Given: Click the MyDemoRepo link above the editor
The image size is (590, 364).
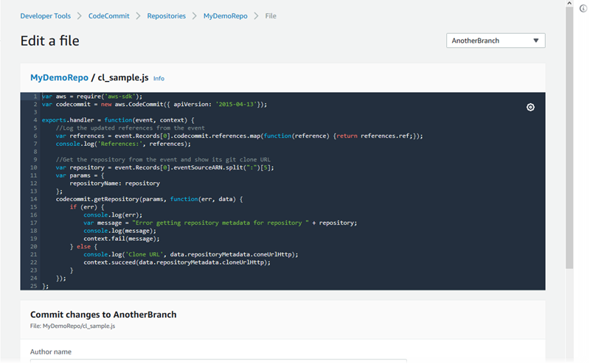Looking at the screenshot, I should coord(59,77).
